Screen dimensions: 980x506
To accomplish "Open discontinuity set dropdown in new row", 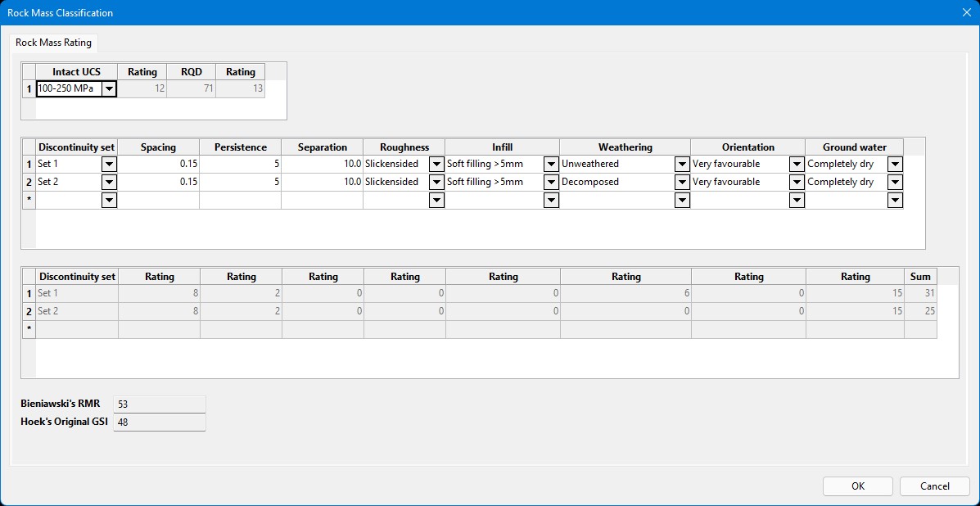I will tap(109, 200).
